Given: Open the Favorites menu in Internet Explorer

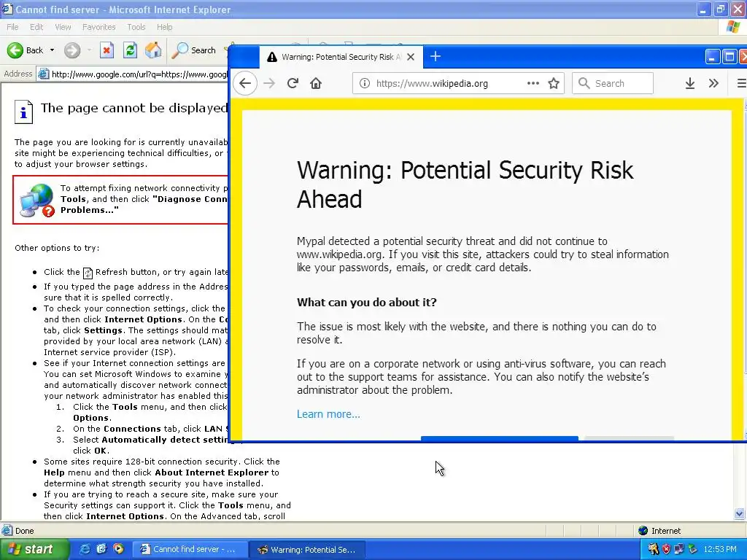Looking at the screenshot, I should (x=98, y=27).
